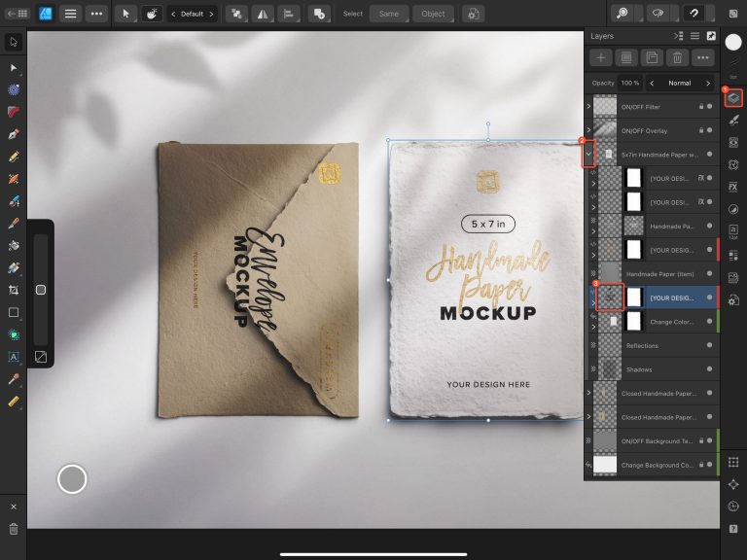Toggle visibility of ON/OFF Filter layer
The image size is (747, 560).
click(710, 106)
